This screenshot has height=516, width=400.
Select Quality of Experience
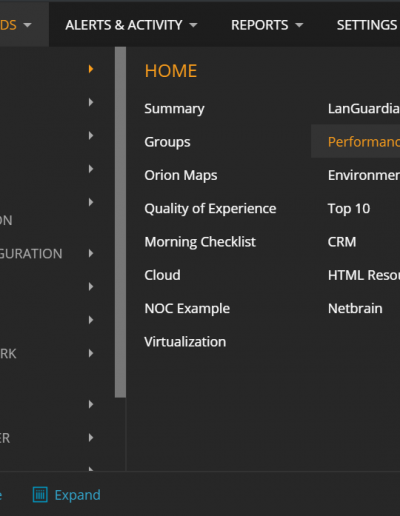point(210,209)
